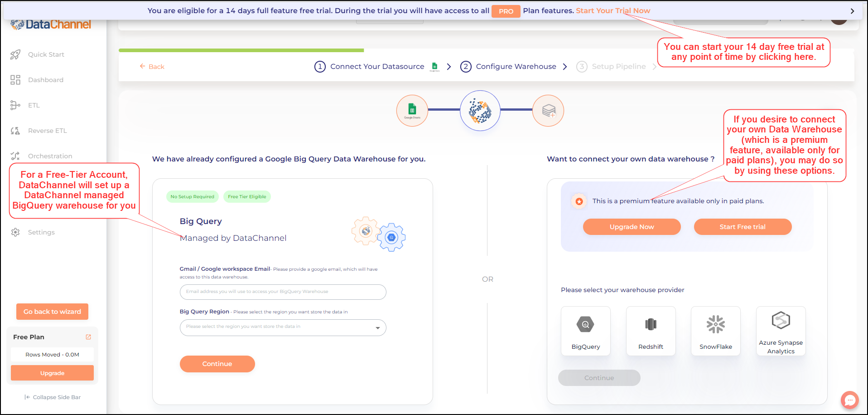The width and height of the screenshot is (868, 415).
Task: Open the Quick Start rocket icon
Action: point(15,54)
